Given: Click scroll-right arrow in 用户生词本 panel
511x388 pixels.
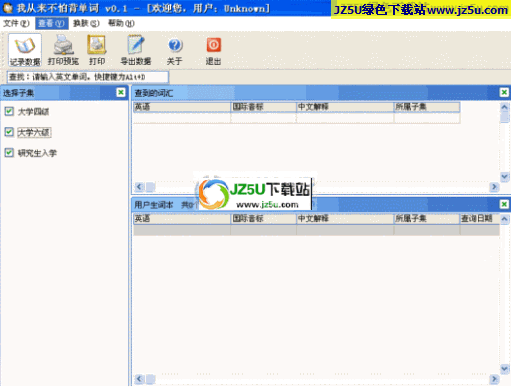Looking at the screenshot, I should pyautogui.click(x=494, y=379).
